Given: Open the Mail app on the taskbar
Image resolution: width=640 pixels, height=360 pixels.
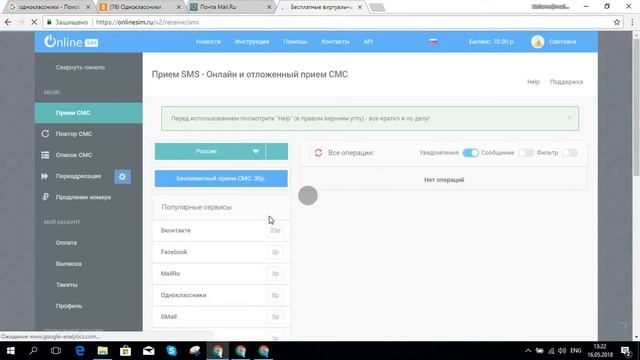Looking at the screenshot, I should coord(149,351).
